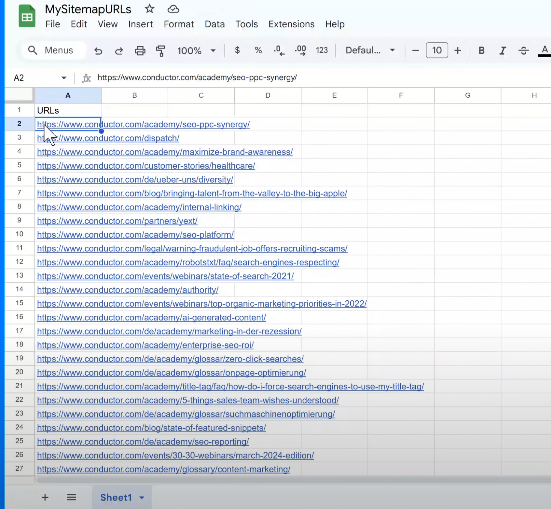Click the select-all corner box
This screenshot has height=509, width=551.
(x=19, y=95)
